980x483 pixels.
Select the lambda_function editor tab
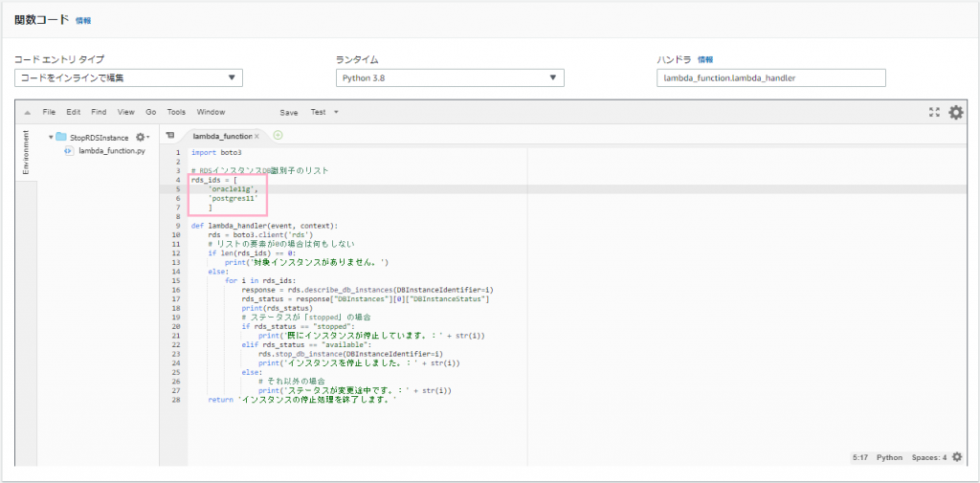pyautogui.click(x=222, y=136)
